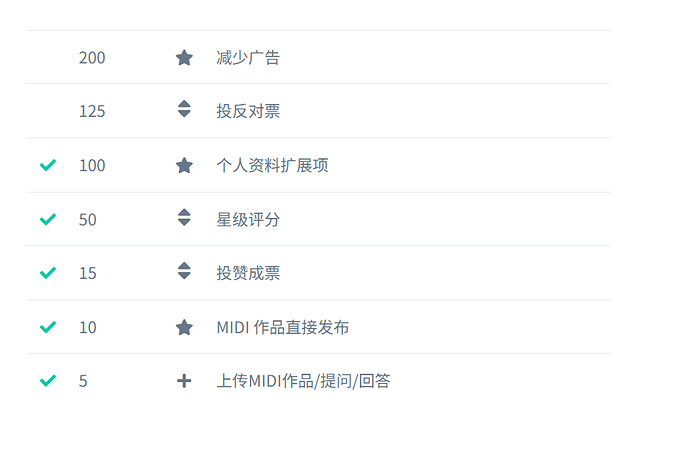Viewport: 690px width, 456px height.
Task: Open the MIDI 作品直接发布 entry
Action: coord(283,327)
